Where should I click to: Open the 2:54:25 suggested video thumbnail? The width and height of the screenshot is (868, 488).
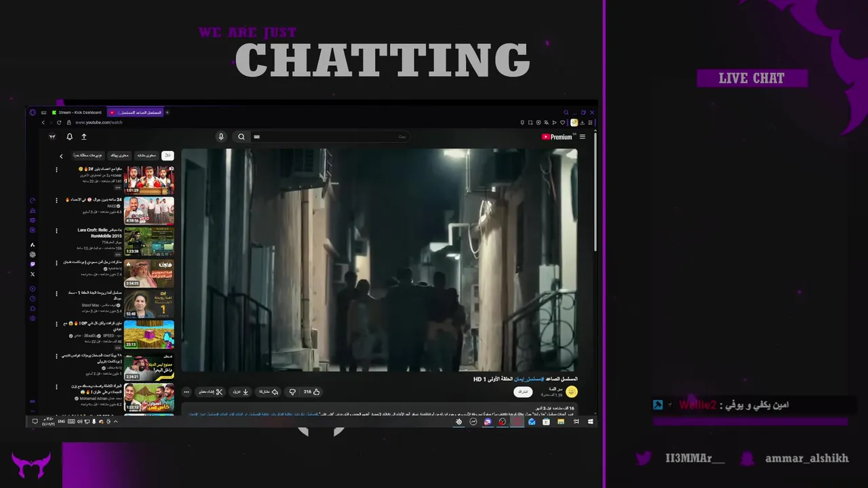click(x=149, y=272)
